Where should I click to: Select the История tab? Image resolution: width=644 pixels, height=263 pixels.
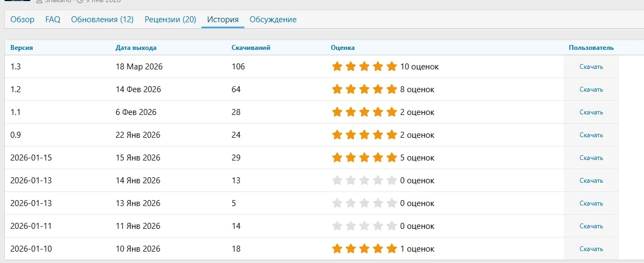223,20
